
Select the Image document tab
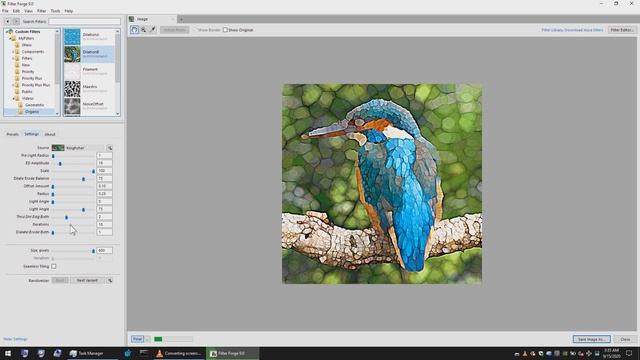tap(151, 19)
